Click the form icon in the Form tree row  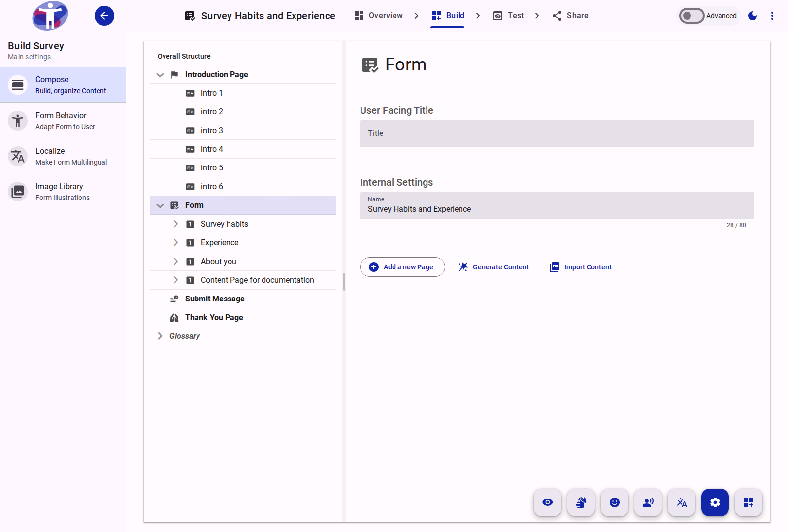point(174,205)
